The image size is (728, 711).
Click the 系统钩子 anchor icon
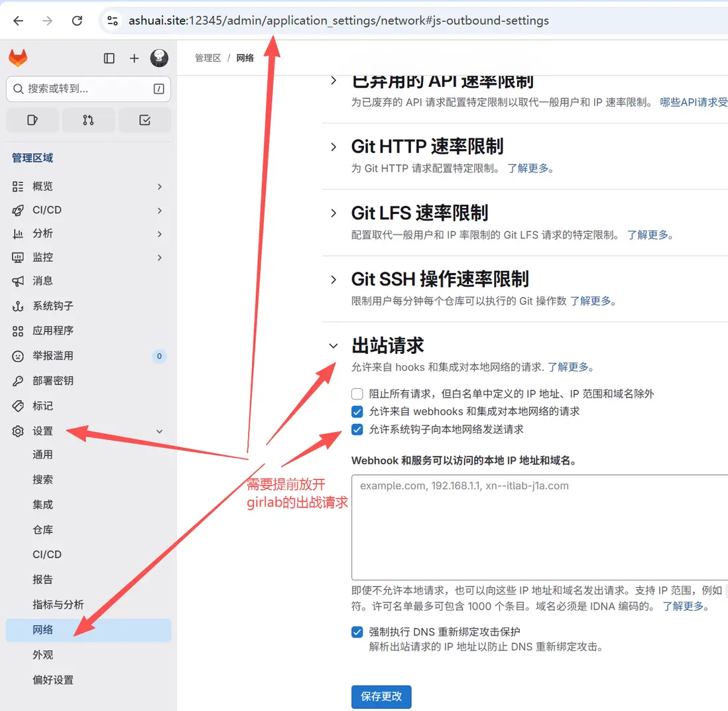pos(18,306)
